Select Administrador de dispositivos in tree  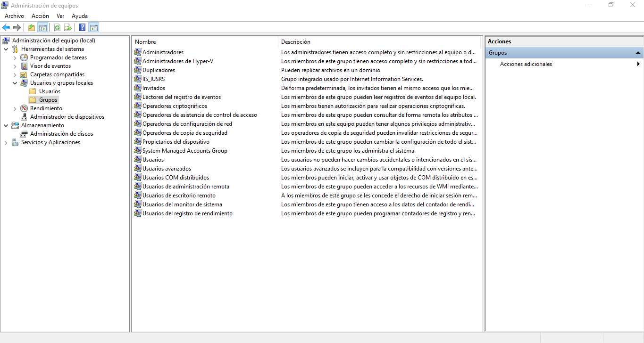[x=67, y=117]
